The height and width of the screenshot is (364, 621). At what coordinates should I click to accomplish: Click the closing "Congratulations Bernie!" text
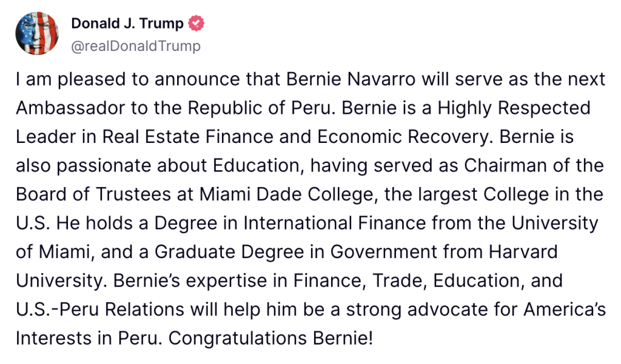pos(270,339)
